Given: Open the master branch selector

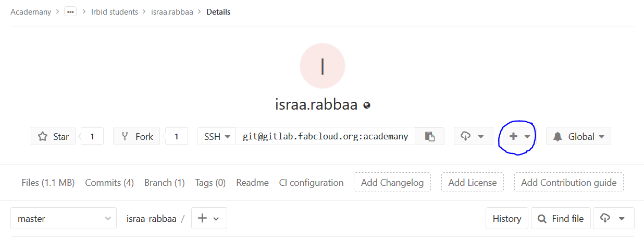Looking at the screenshot, I should [64, 218].
